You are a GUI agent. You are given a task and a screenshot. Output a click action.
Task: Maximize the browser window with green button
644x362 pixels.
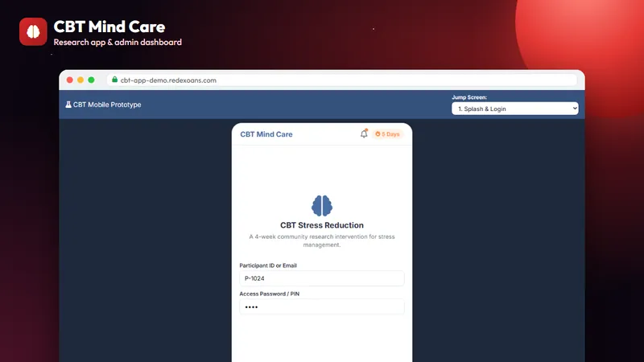[91, 80]
